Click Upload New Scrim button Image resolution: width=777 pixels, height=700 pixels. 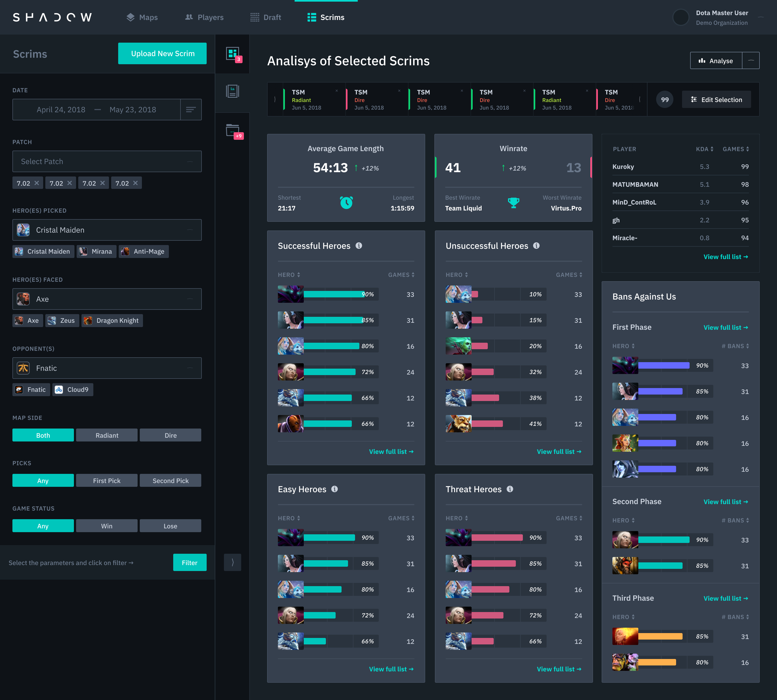(x=162, y=53)
